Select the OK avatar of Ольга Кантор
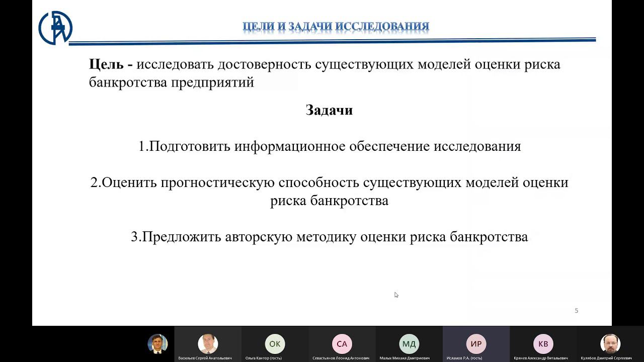Screen dimensions: 644x362 point(275,344)
